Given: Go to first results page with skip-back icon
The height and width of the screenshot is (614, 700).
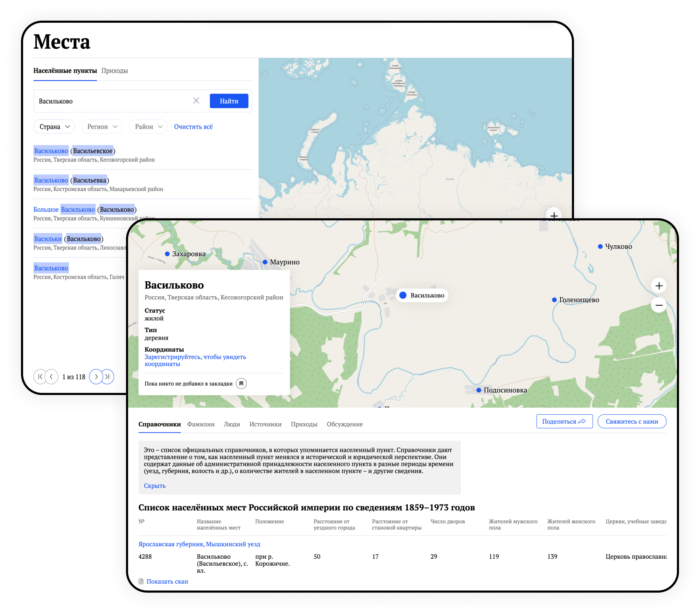Looking at the screenshot, I should [40, 377].
